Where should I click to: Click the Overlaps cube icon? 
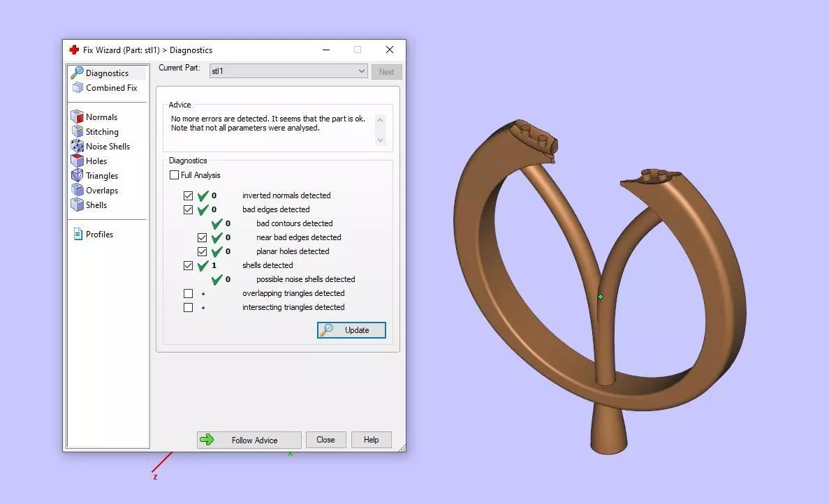click(x=78, y=190)
